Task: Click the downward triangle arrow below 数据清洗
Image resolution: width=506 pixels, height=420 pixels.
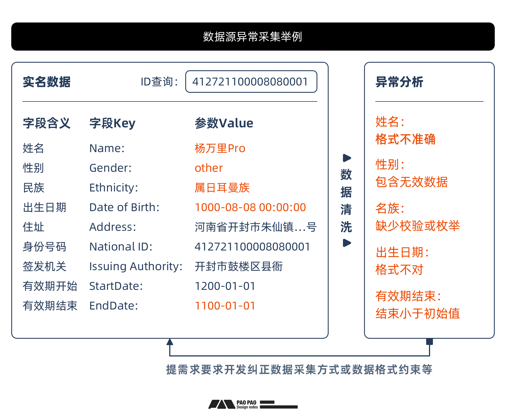Action: point(346,243)
